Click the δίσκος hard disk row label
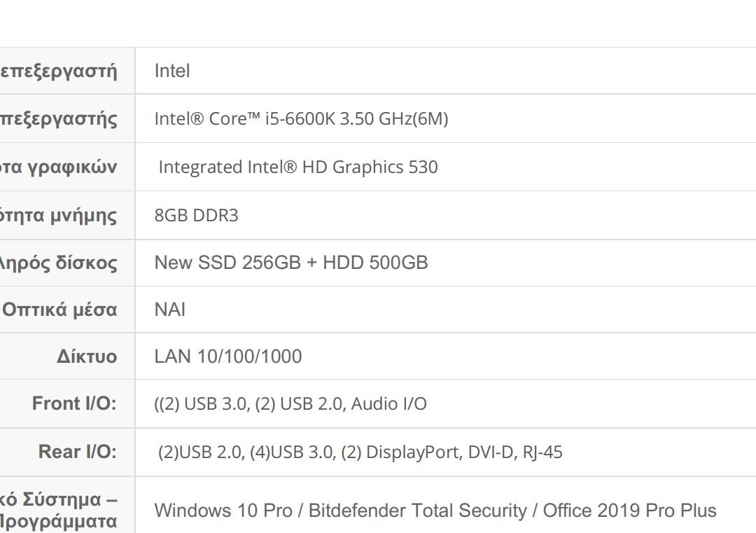 58,263
